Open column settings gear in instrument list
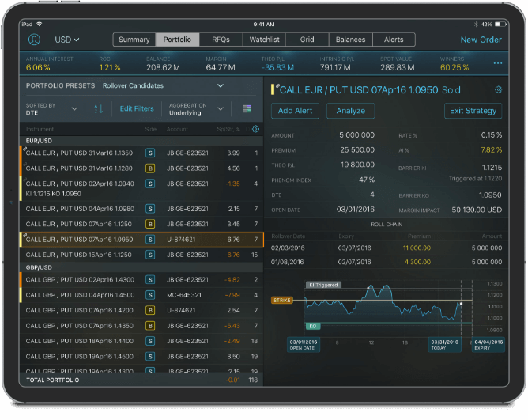528x420 pixels. (x=255, y=129)
